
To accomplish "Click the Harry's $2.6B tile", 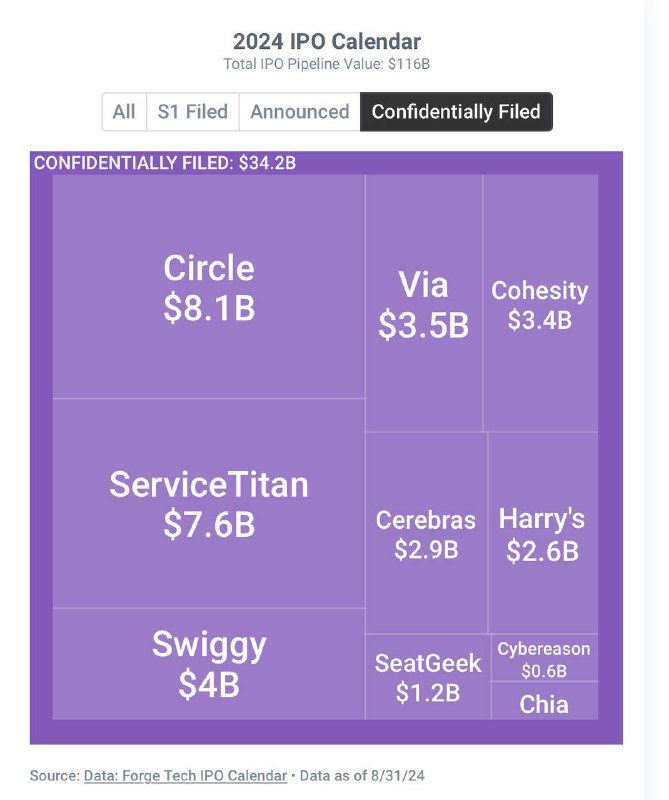I will [542, 533].
